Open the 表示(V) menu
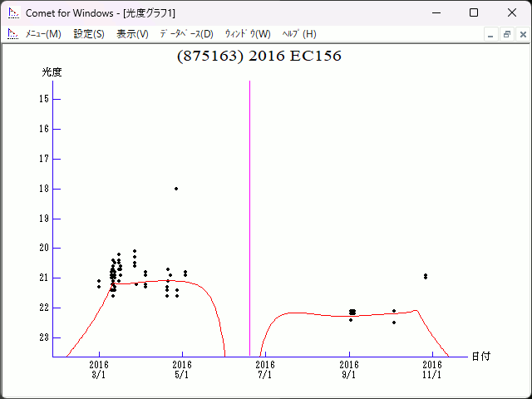 pos(132,34)
